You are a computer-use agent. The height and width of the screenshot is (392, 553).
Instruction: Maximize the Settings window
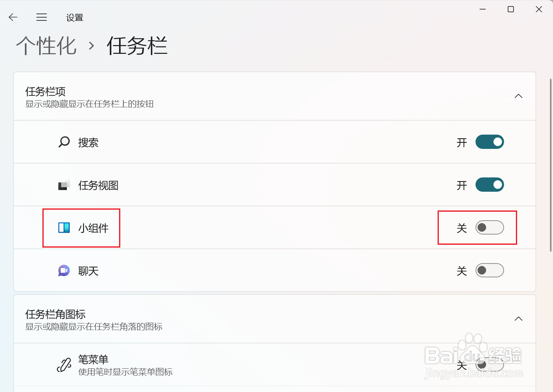click(x=511, y=9)
